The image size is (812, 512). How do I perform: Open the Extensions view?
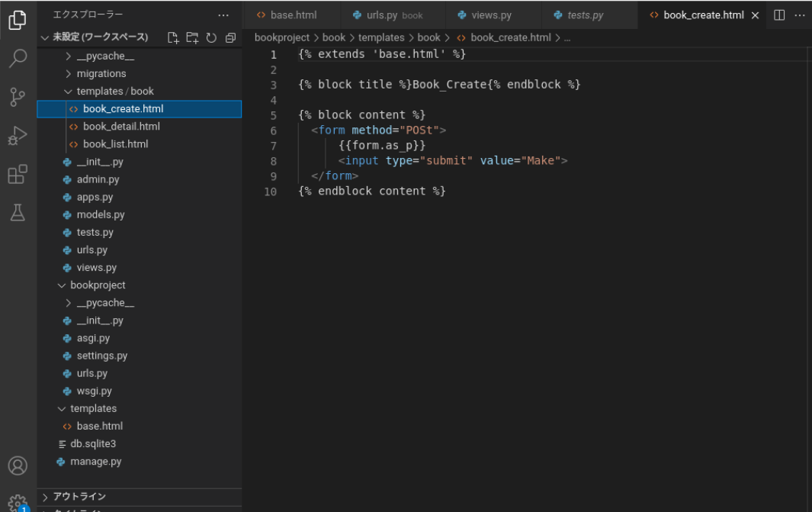pos(18,174)
